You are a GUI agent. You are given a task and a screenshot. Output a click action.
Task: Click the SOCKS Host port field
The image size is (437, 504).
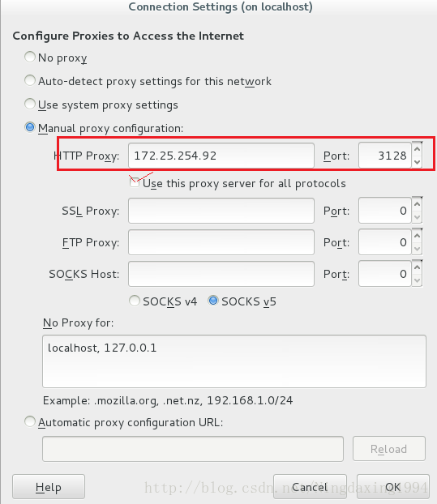pos(385,274)
